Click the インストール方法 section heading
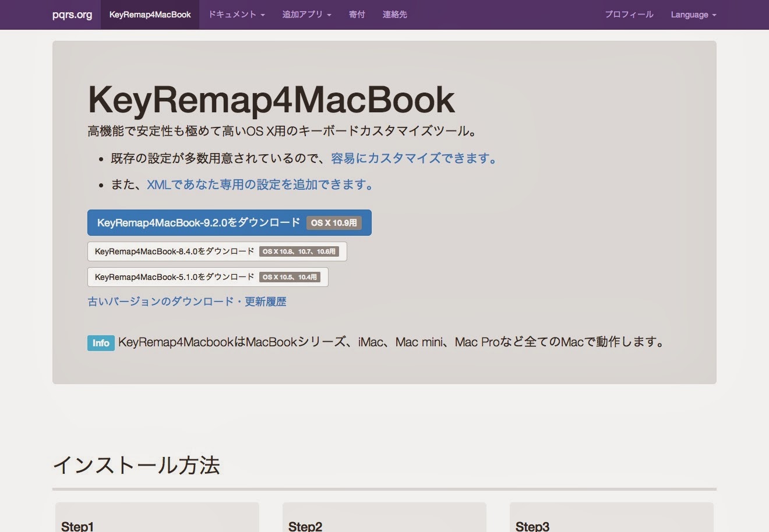769x532 pixels. (136, 465)
